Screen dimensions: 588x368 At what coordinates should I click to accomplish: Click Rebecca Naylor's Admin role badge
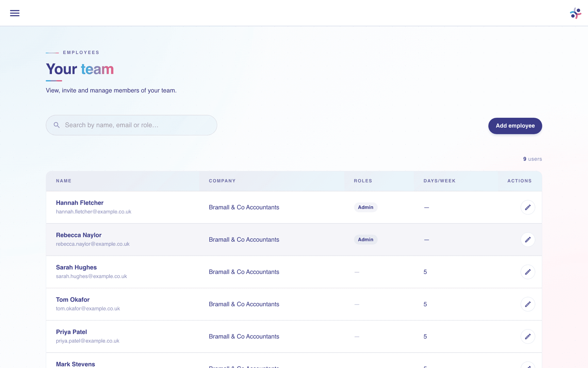[x=366, y=240]
